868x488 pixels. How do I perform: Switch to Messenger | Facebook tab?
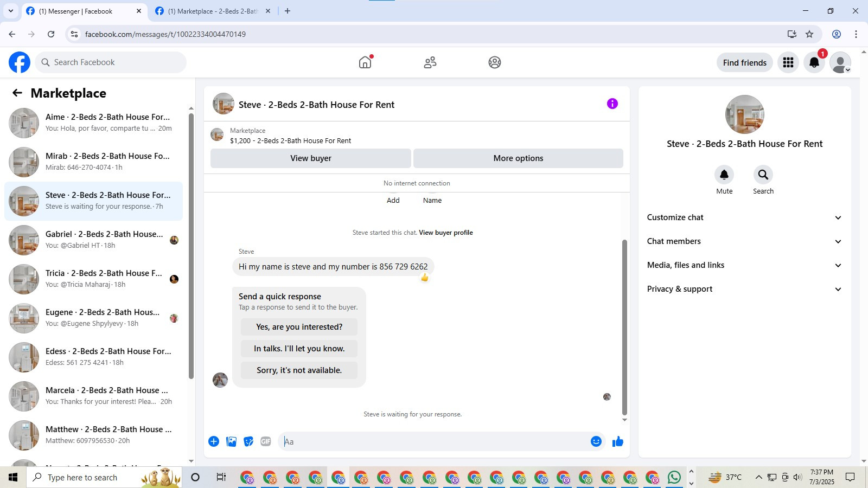coord(84,11)
